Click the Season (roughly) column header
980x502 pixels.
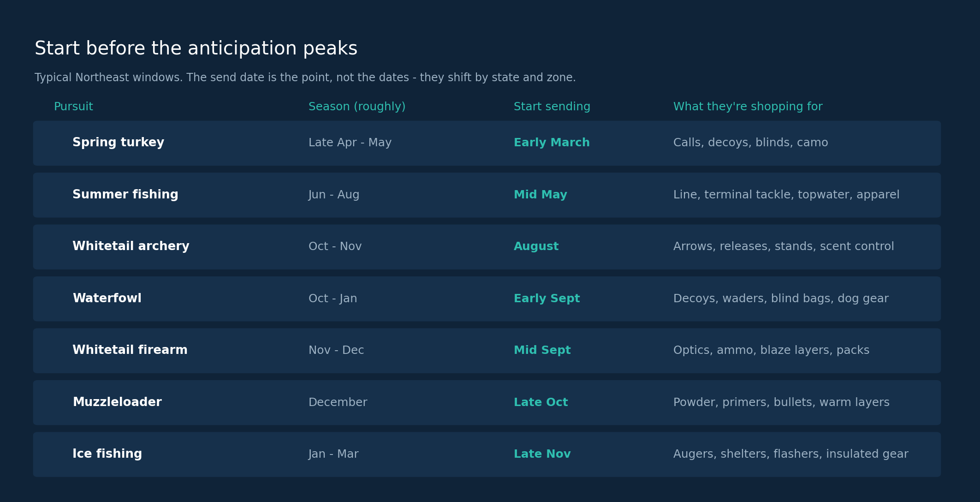point(357,107)
